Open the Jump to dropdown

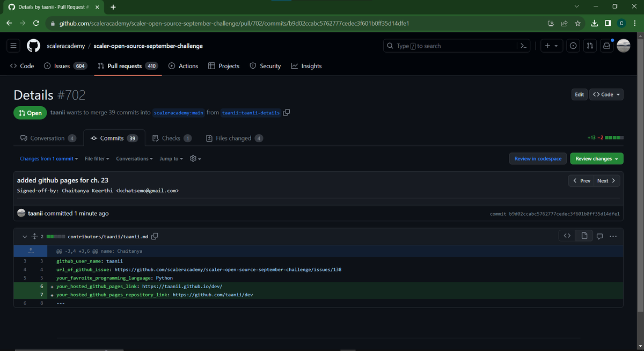(x=171, y=159)
